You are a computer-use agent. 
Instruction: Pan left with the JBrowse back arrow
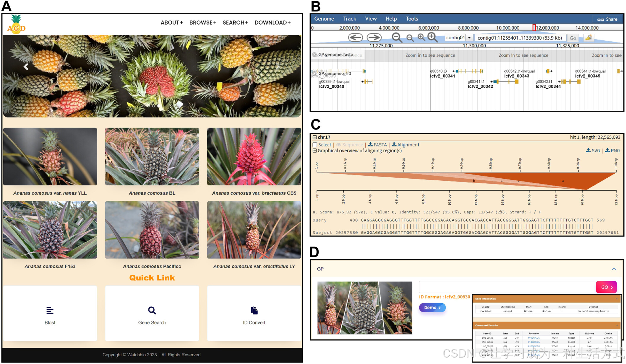tap(355, 37)
